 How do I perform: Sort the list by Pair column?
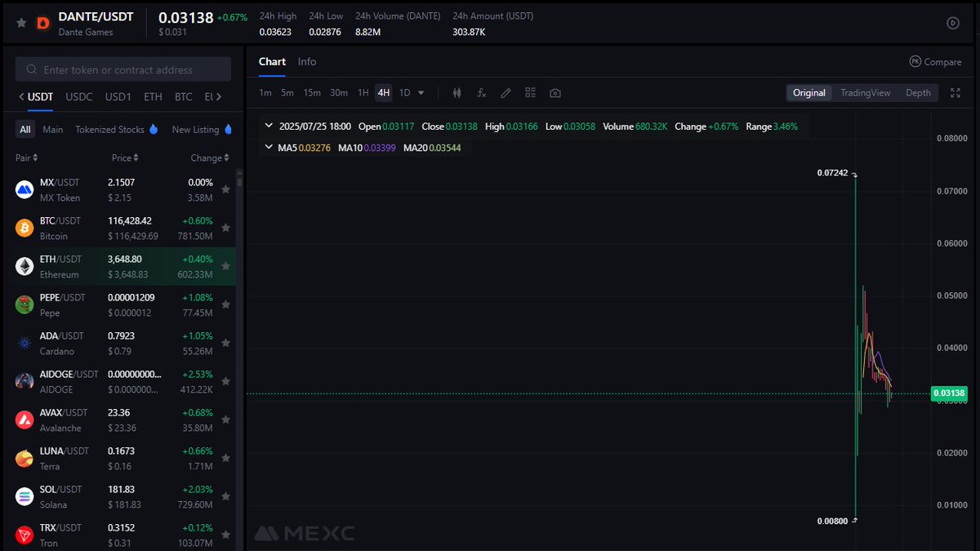26,158
